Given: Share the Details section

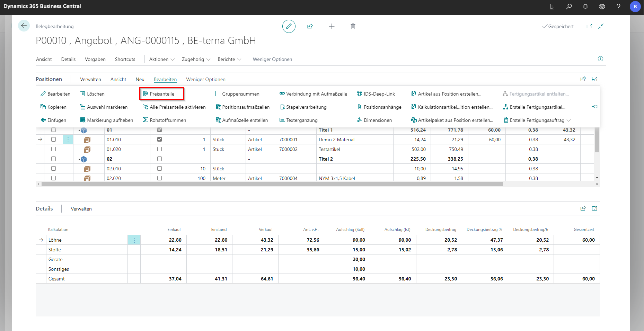Looking at the screenshot, I should (583, 208).
